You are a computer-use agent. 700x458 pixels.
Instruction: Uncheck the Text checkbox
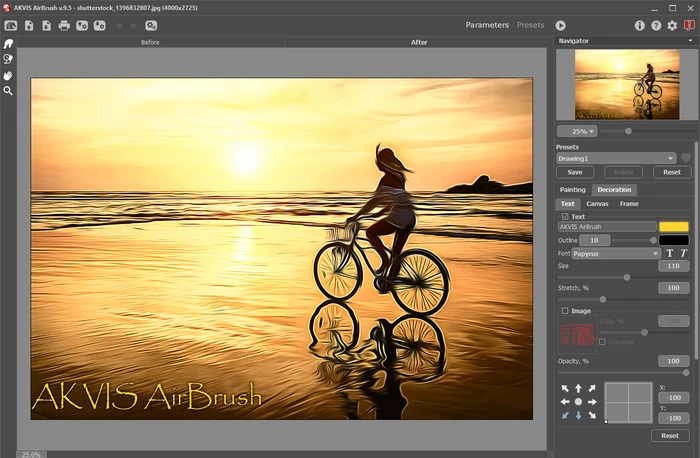[565, 217]
